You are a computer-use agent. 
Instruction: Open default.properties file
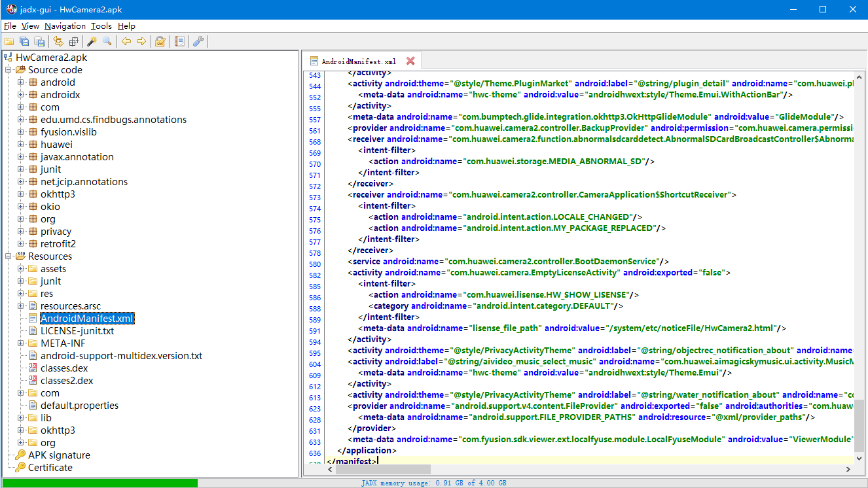[79, 406]
